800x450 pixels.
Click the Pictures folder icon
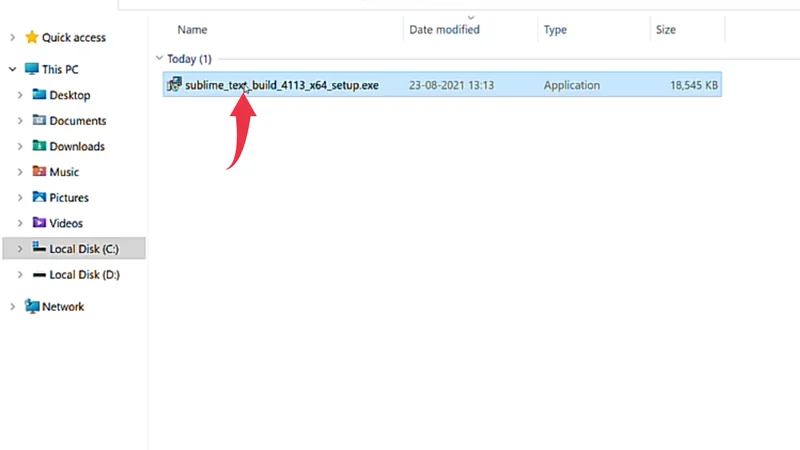40,198
